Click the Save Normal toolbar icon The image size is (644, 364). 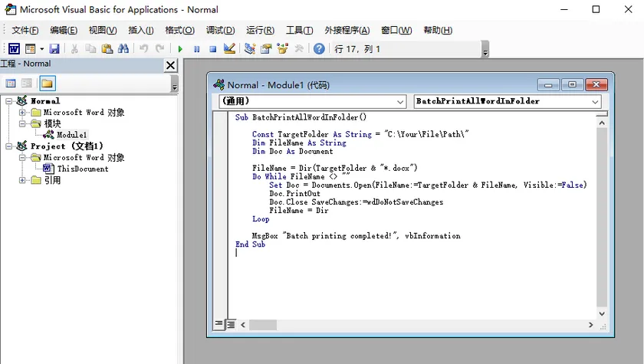coord(54,49)
